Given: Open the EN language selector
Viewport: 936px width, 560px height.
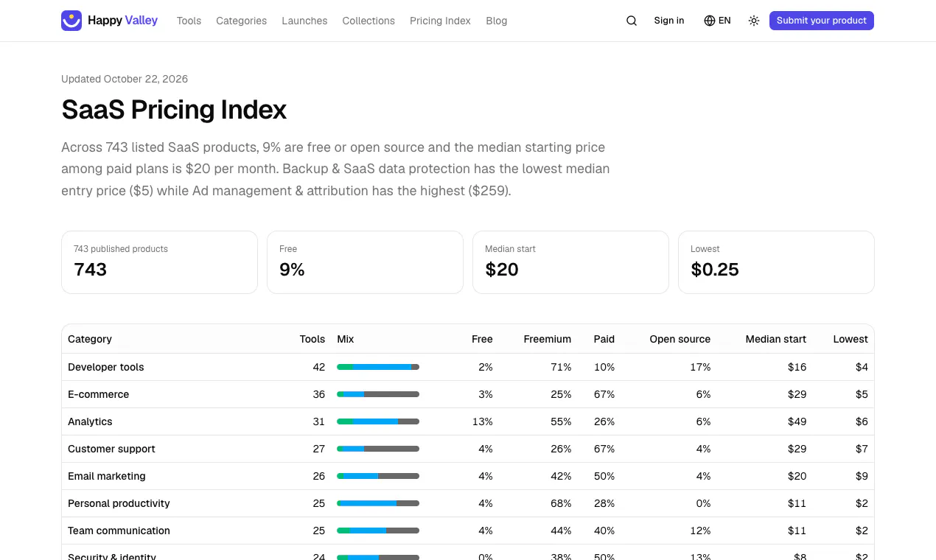Looking at the screenshot, I should [x=717, y=21].
